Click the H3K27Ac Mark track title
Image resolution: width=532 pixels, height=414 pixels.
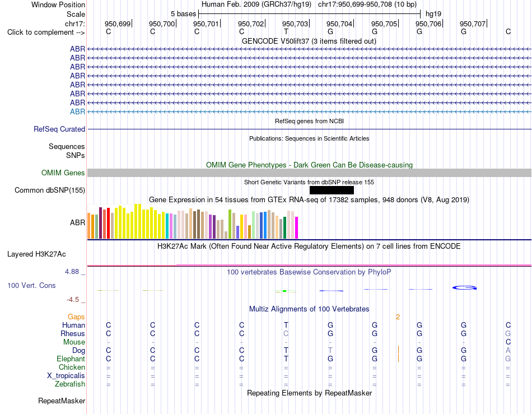309,246
